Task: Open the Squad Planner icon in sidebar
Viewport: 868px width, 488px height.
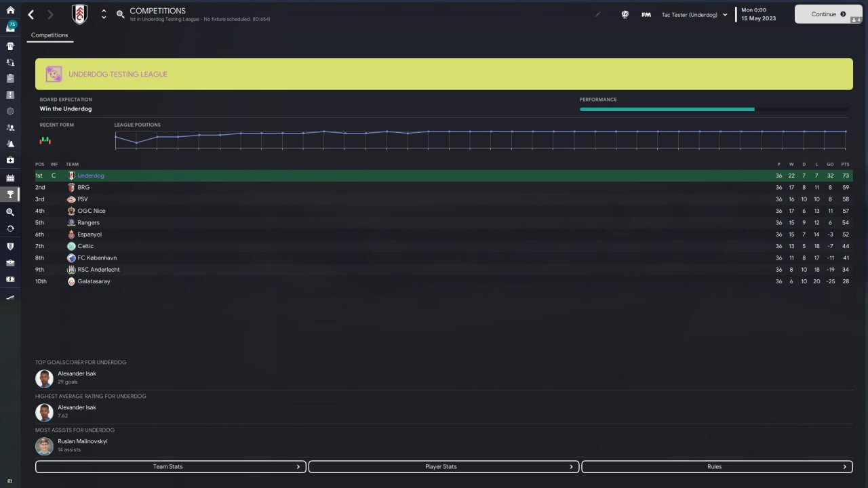Action: coord(10,62)
